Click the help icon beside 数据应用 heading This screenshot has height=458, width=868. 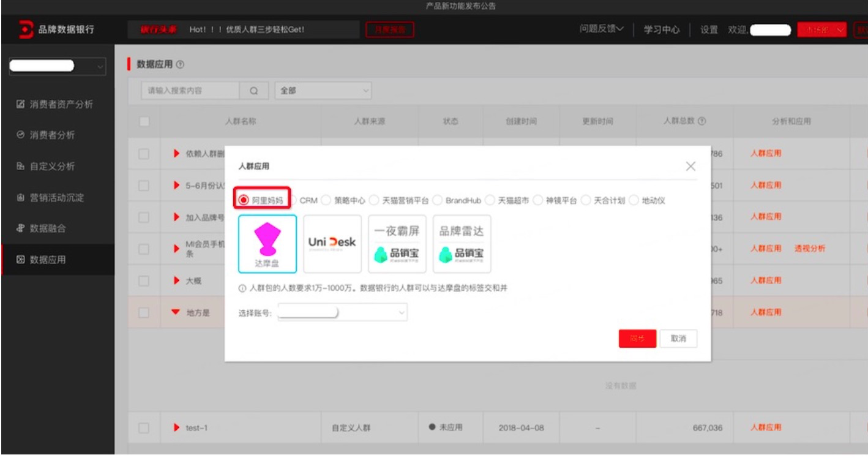pos(180,64)
